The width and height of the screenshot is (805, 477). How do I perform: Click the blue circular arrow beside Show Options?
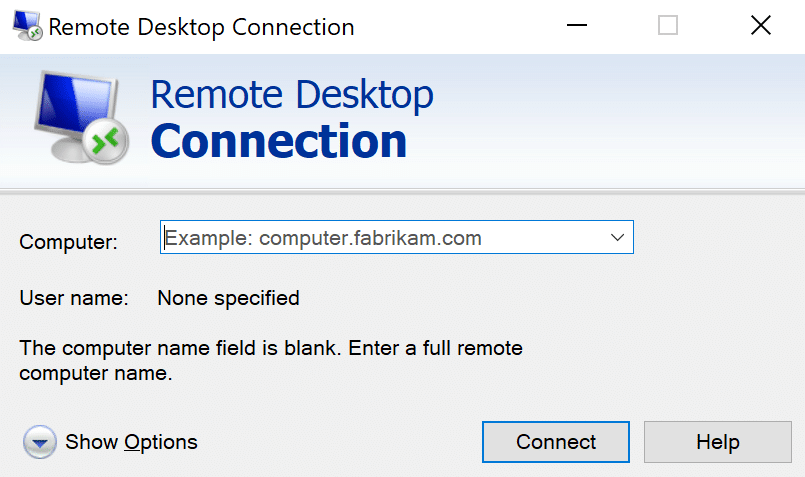click(x=38, y=442)
